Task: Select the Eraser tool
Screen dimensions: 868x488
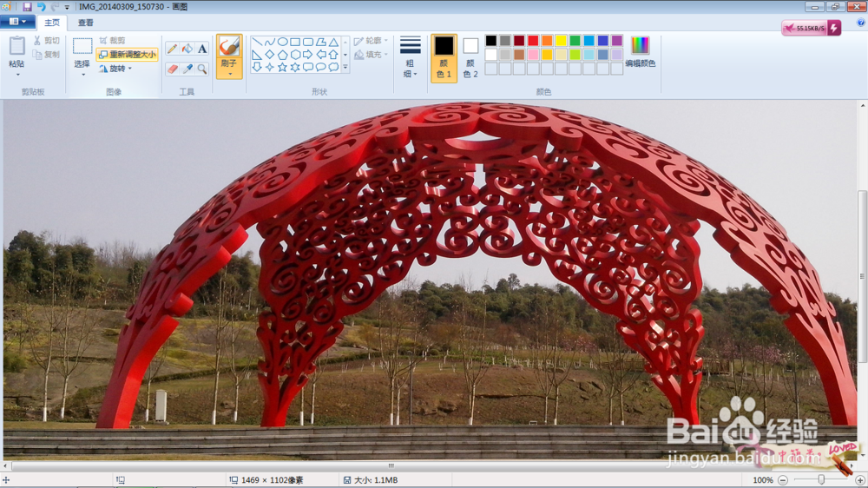Action: (172, 69)
